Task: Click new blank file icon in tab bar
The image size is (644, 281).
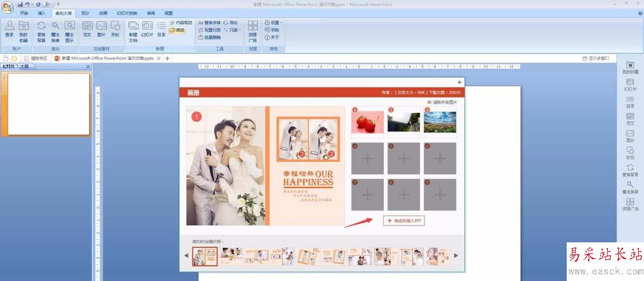Action: click(6, 59)
